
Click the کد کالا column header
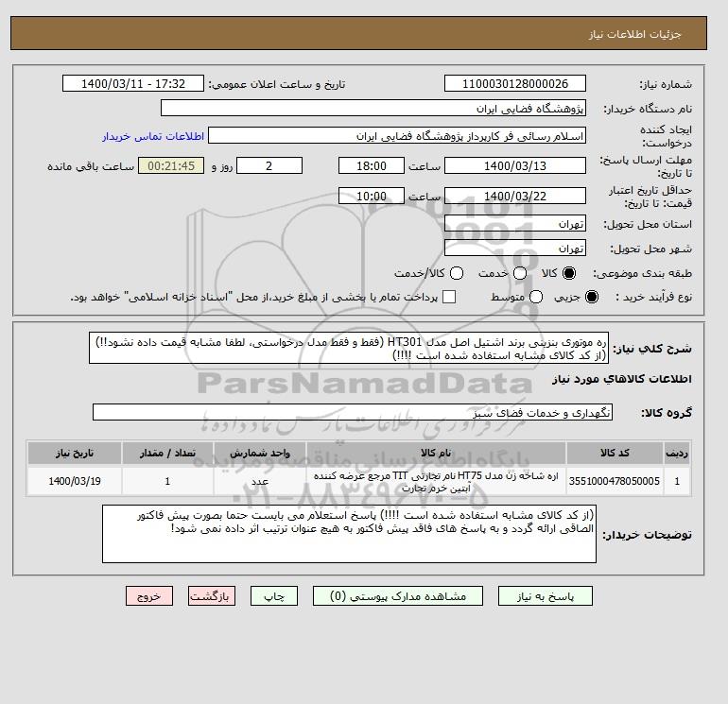click(615, 453)
